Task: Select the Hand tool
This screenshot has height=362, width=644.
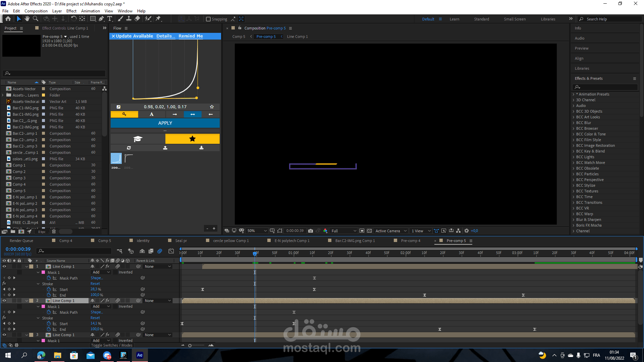Action: 27,19
